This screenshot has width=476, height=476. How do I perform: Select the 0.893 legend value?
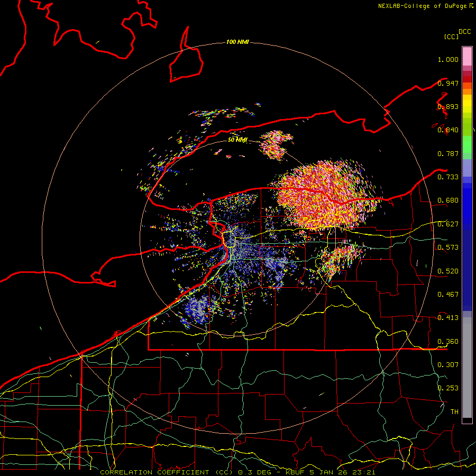(448, 106)
